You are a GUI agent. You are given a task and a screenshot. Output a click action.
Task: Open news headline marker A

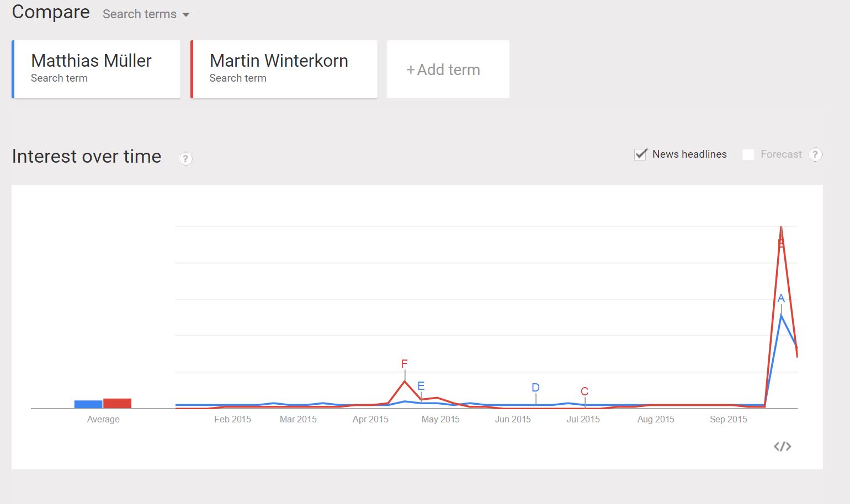coord(780,298)
